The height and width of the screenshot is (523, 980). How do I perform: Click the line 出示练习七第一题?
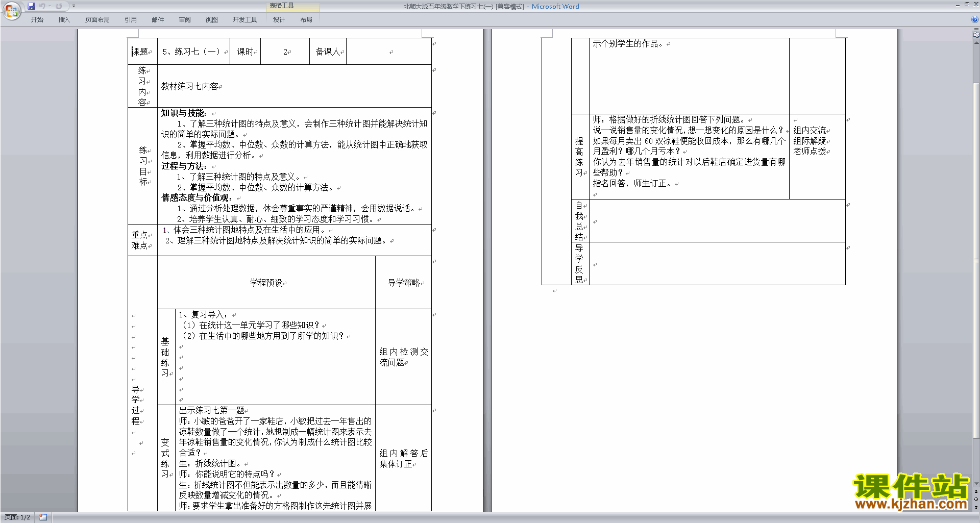[x=212, y=410]
